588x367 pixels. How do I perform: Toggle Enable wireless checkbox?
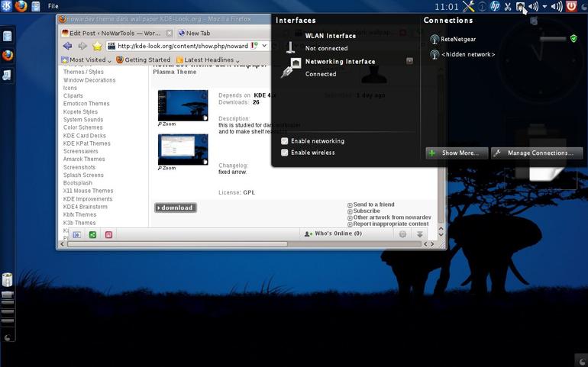[x=285, y=153]
